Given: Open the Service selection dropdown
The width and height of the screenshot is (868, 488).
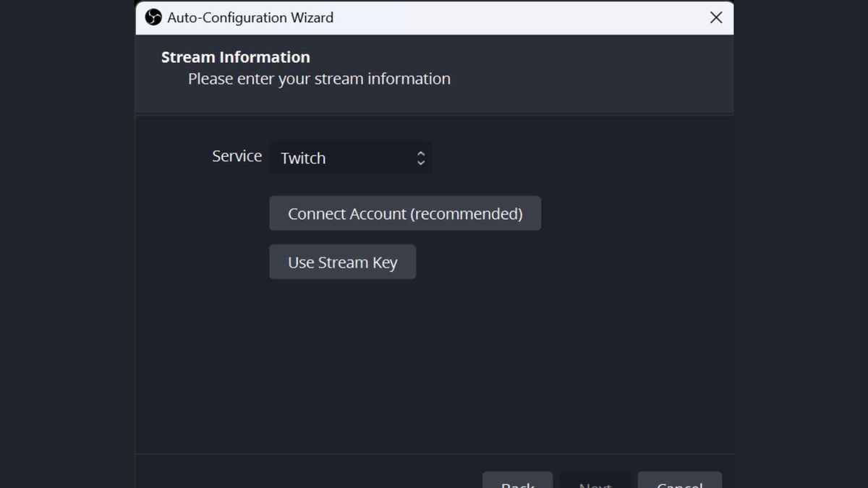Looking at the screenshot, I should pyautogui.click(x=351, y=158).
